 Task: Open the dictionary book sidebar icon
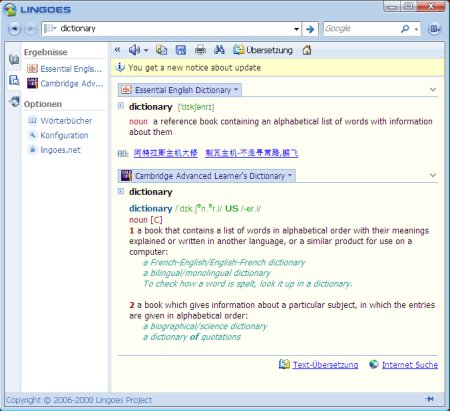click(x=14, y=59)
